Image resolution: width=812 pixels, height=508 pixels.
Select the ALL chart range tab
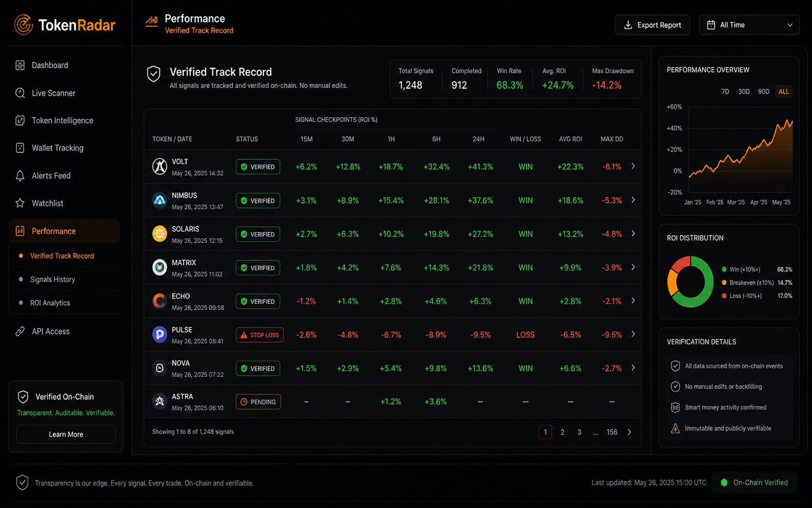[784, 92]
